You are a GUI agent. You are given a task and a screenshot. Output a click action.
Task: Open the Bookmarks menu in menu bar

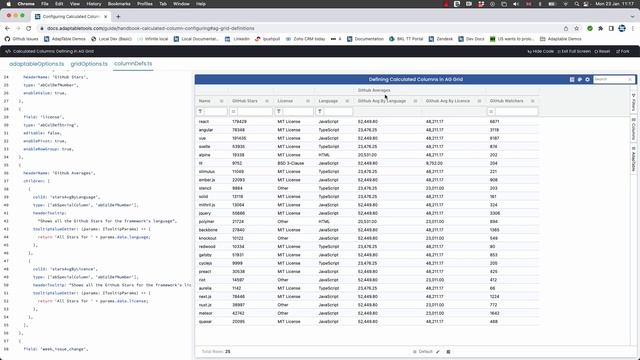[119, 4]
